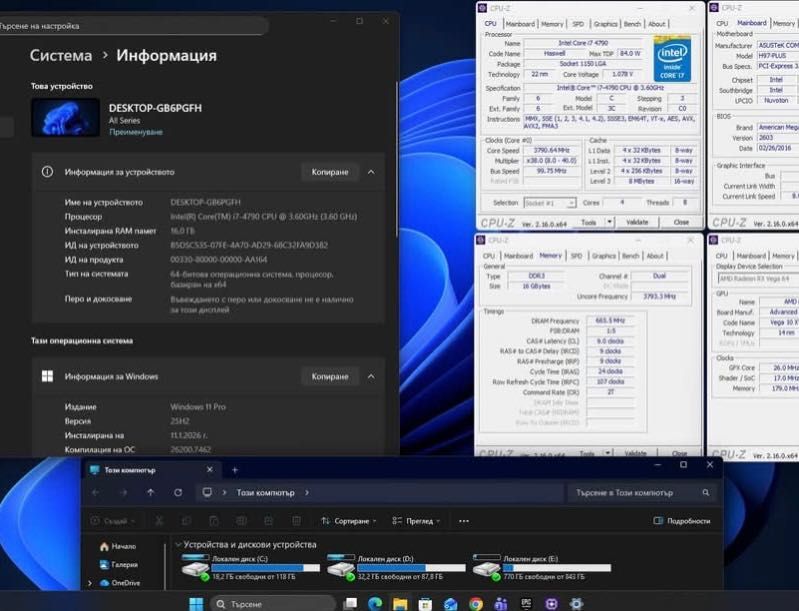
Task: Launch Google Chrome from the taskbar
Action: point(475,604)
